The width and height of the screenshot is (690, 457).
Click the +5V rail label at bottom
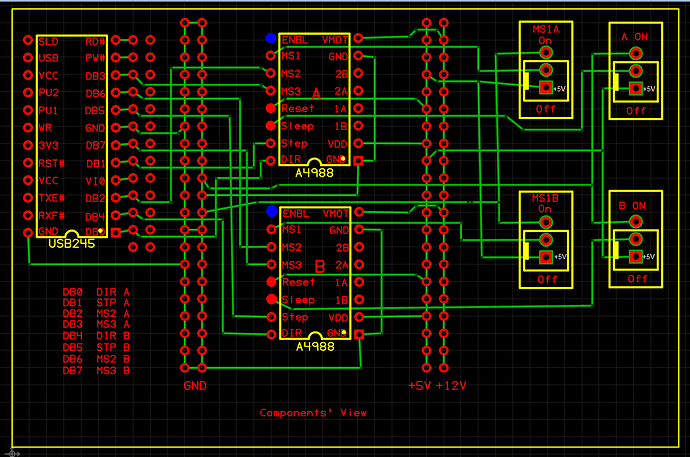[420, 385]
